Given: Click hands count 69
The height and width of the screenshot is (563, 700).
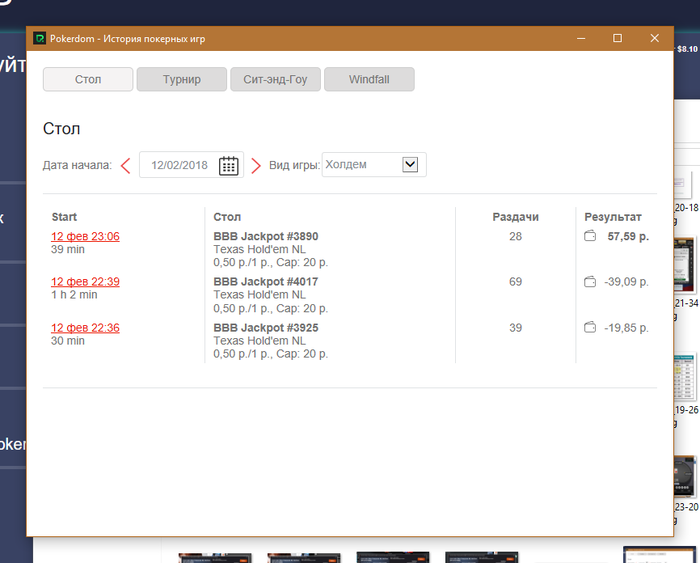Looking at the screenshot, I should pos(516,282).
